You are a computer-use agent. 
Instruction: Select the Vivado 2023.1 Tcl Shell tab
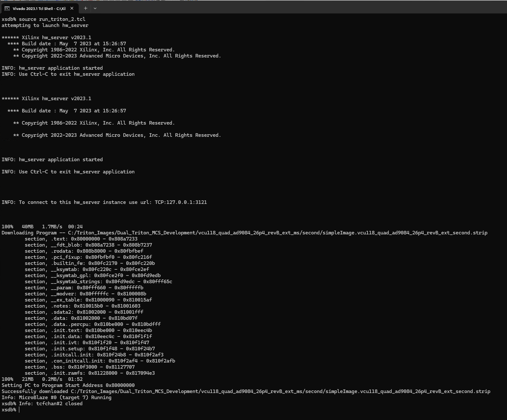tap(39, 8)
